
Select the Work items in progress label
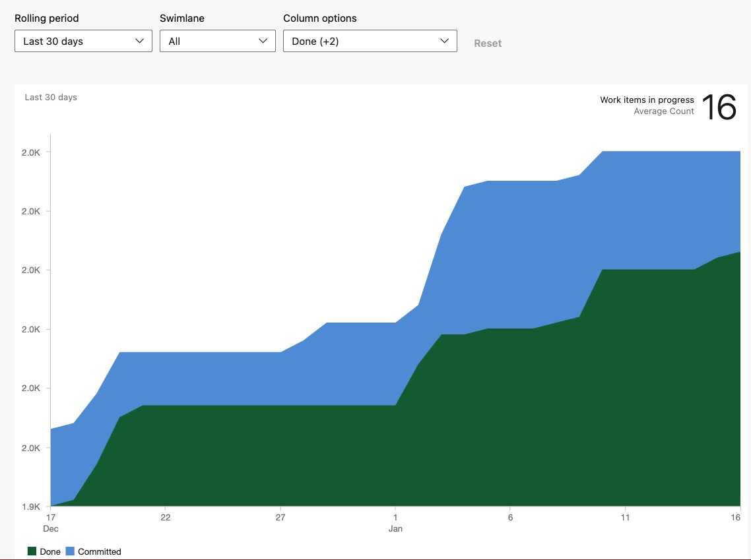tap(647, 100)
